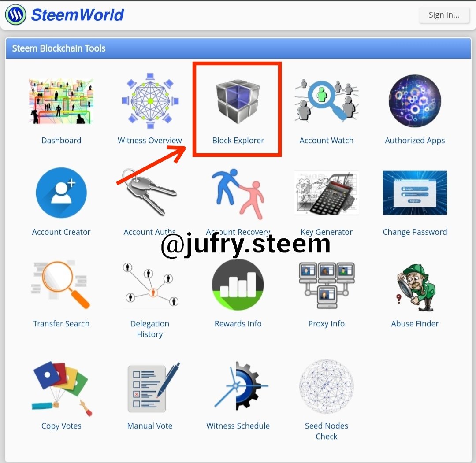Click the Seed Nodes Check text link
Viewport: 476px width, 463px height.
[326, 431]
